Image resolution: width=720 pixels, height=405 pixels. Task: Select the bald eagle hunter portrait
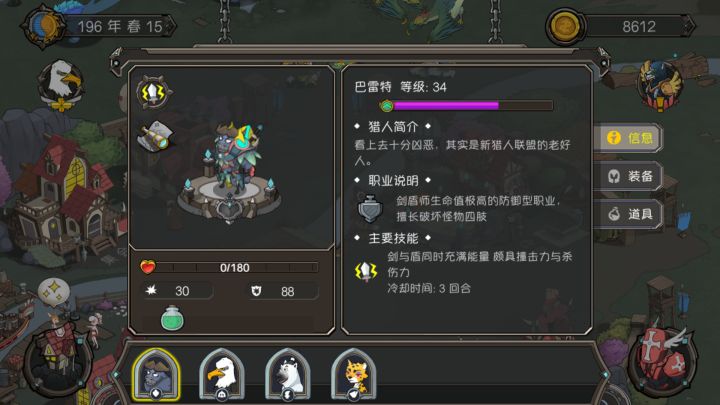(222, 374)
